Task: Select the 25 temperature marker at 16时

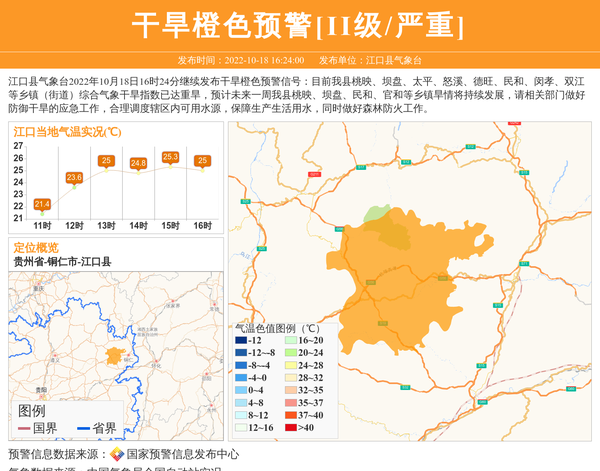Action: click(x=202, y=161)
